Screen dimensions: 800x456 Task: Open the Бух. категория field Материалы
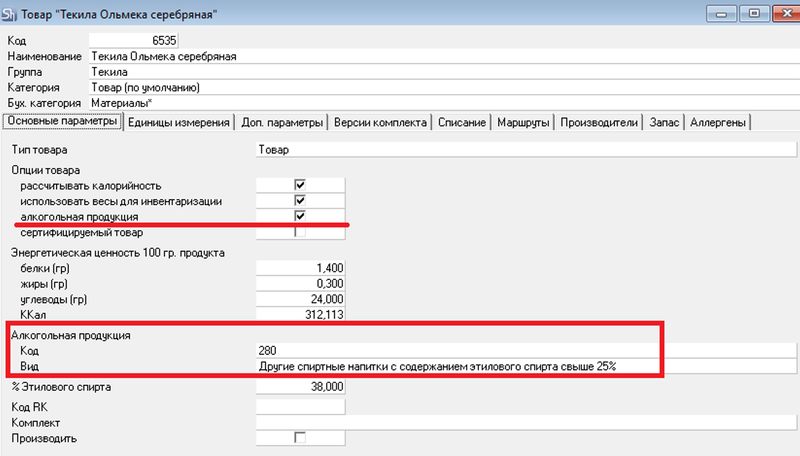[x=444, y=103]
